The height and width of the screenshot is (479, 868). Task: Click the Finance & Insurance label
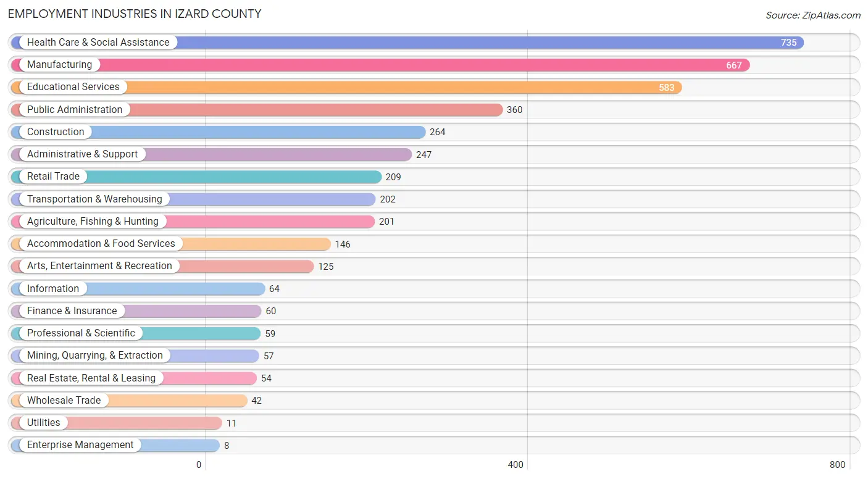(72, 310)
